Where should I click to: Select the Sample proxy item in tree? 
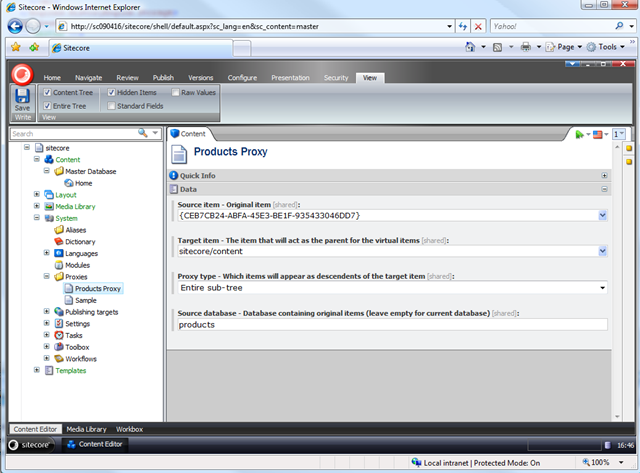[x=86, y=300]
